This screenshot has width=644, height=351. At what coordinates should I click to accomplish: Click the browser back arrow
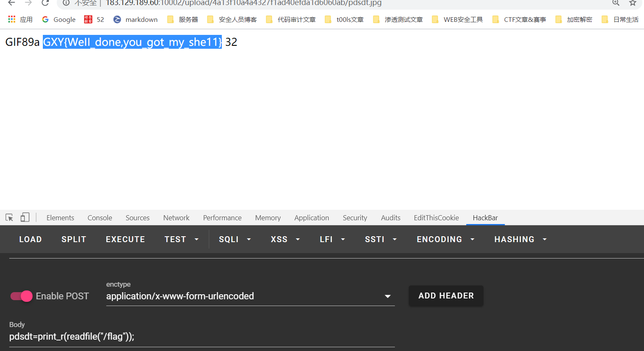pyautogui.click(x=11, y=3)
